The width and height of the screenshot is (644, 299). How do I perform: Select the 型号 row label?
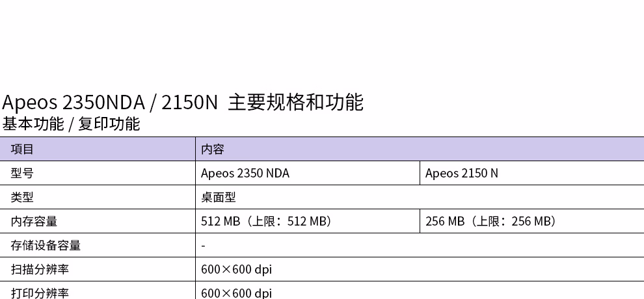(x=22, y=173)
